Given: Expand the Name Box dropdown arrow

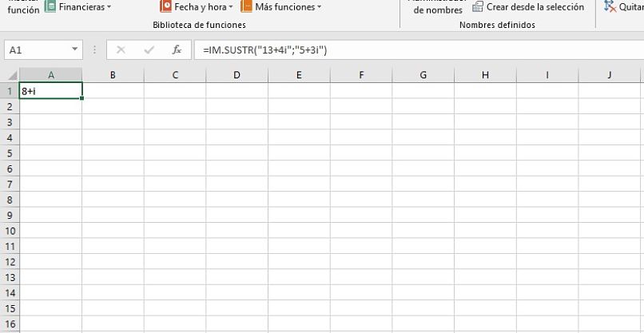Looking at the screenshot, I should pos(75,50).
